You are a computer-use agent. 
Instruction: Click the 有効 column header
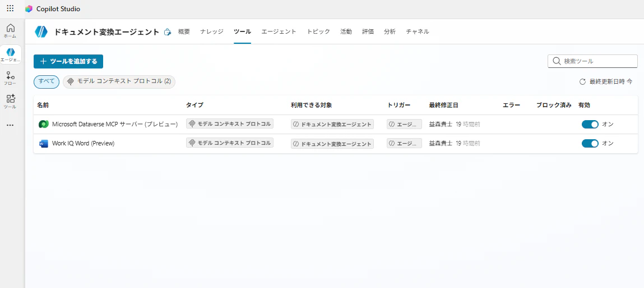point(584,106)
